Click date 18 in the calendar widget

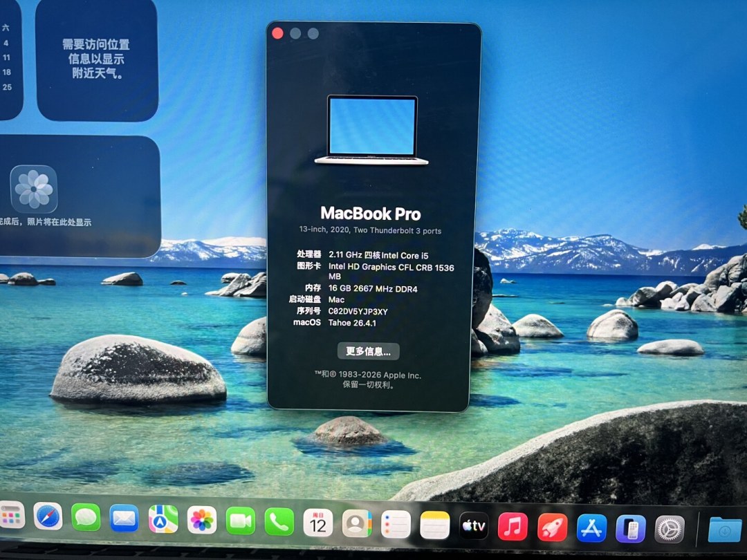coord(7,73)
